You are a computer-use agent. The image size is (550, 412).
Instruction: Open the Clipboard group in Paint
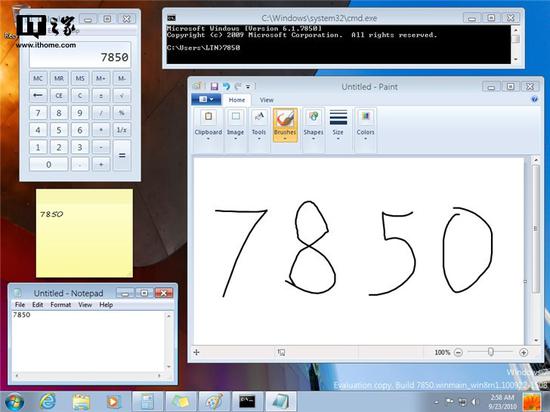208,125
